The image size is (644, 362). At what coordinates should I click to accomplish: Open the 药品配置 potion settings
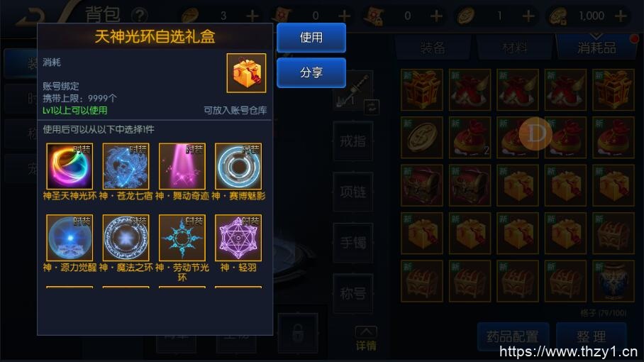click(513, 336)
